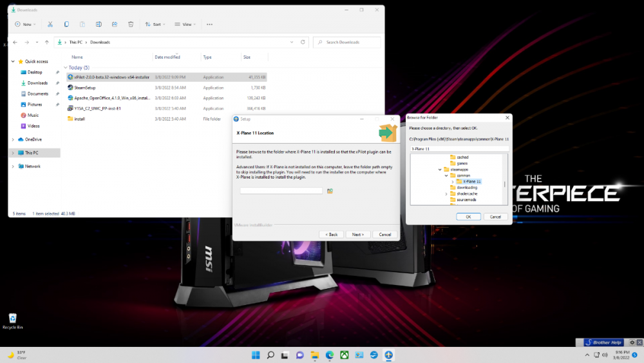
Task: Collapse the steamapps folder in tree
Action: pos(440,170)
